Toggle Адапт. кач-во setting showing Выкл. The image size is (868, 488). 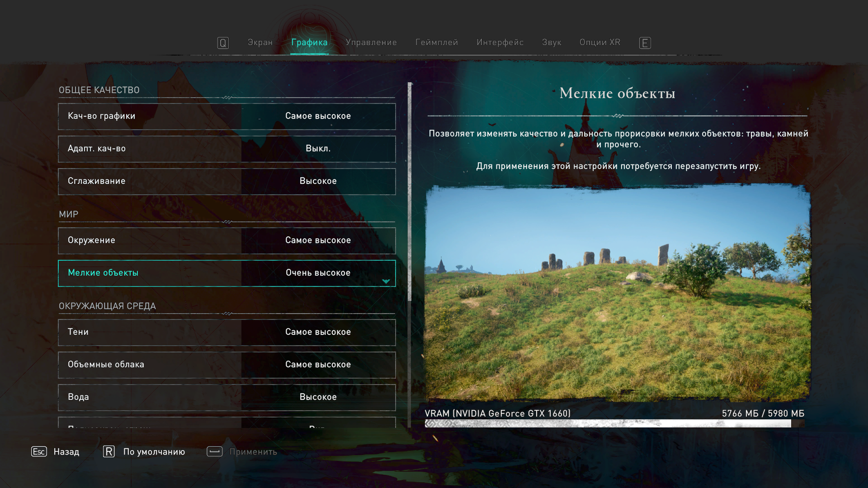[318, 149]
